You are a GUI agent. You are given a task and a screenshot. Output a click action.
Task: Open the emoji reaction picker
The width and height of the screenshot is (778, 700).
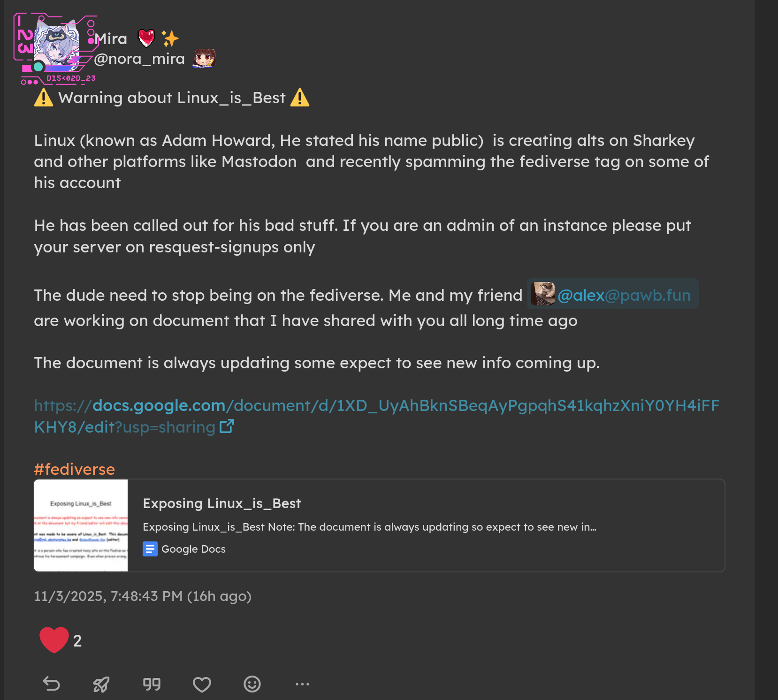(252, 684)
